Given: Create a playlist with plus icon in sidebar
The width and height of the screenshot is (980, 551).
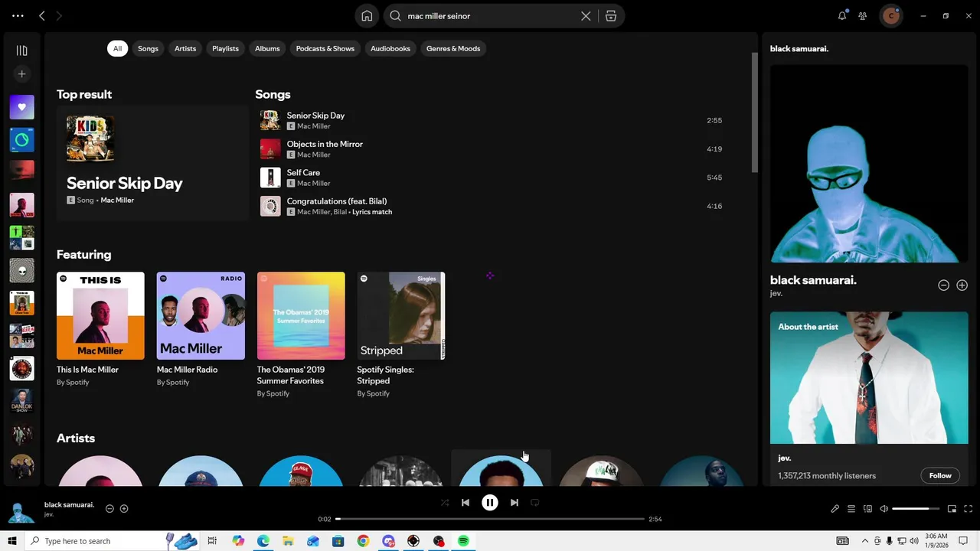Looking at the screenshot, I should tap(21, 74).
